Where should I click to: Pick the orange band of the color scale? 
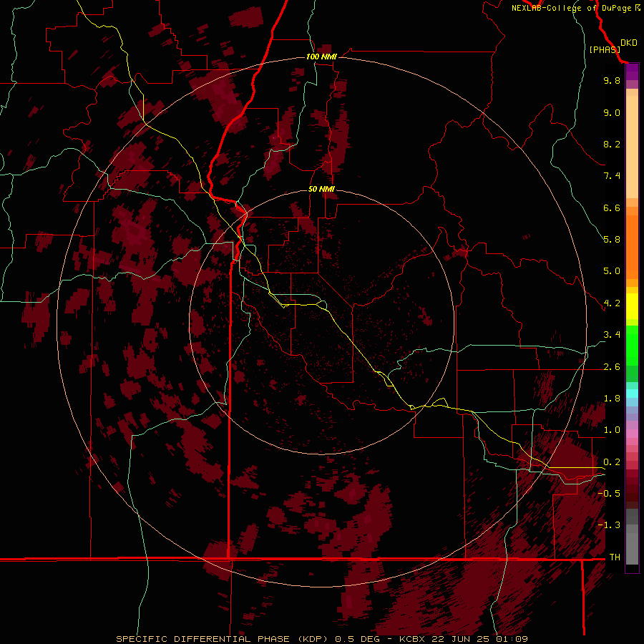pyautogui.click(x=632, y=248)
